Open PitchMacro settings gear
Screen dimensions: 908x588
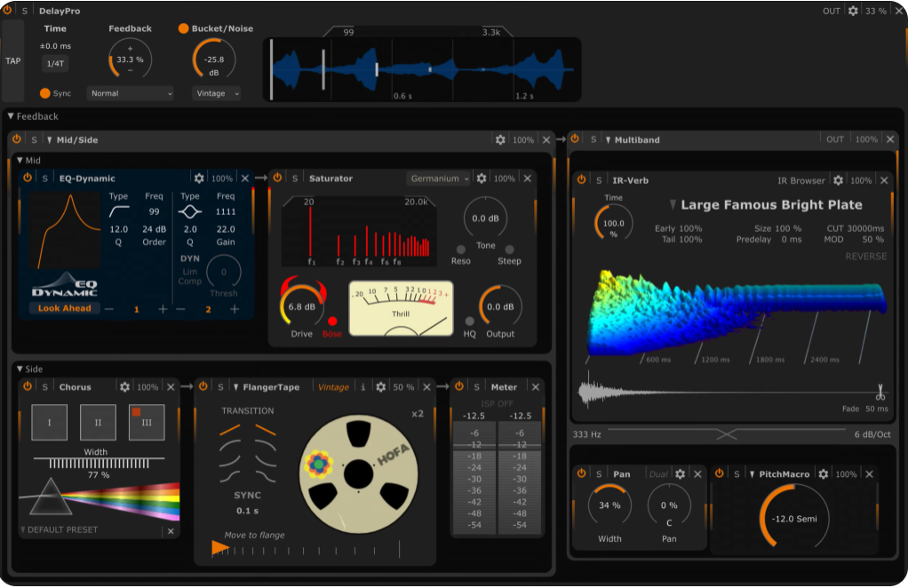tap(823, 474)
